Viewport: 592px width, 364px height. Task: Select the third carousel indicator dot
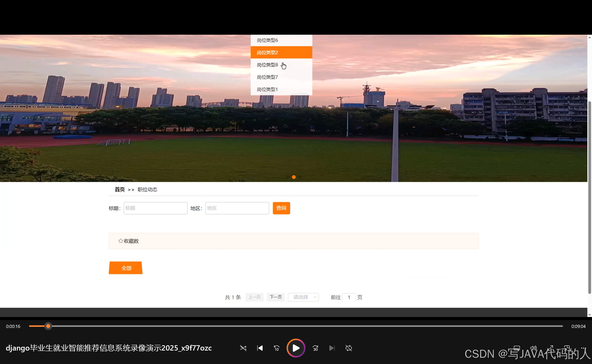click(300, 177)
